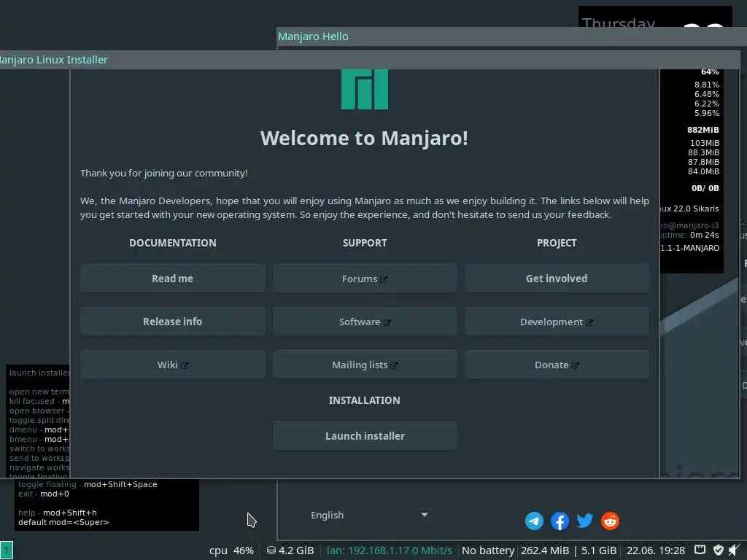This screenshot has height=560, width=747.
Task: Open the Development project link
Action: tap(557, 322)
